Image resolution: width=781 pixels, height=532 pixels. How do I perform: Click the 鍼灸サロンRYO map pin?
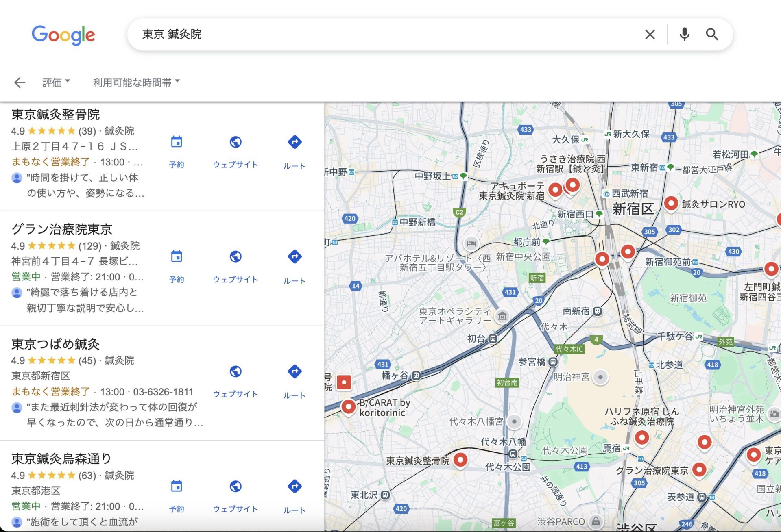click(x=671, y=203)
